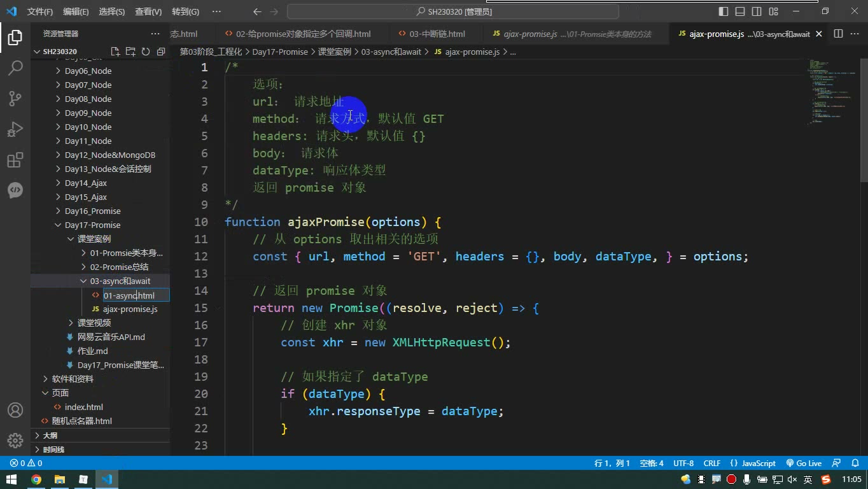Click the New Folder icon in explorer header
This screenshot has width=868, height=489.
point(130,52)
